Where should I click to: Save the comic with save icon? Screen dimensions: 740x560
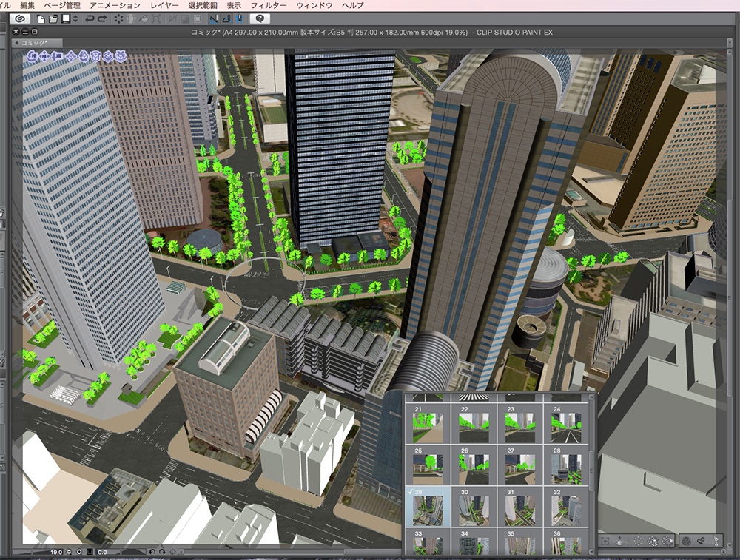pyautogui.click(x=66, y=19)
